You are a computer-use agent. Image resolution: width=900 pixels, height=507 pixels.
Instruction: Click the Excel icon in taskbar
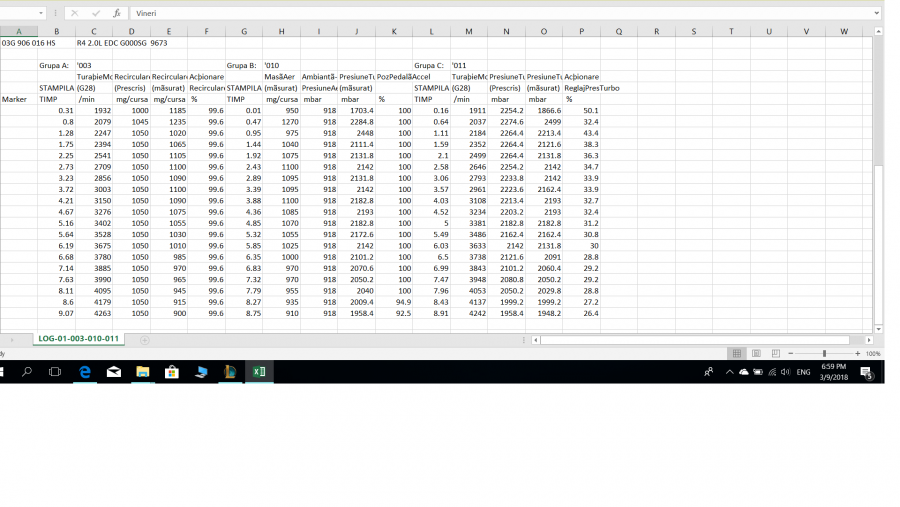[x=259, y=372]
